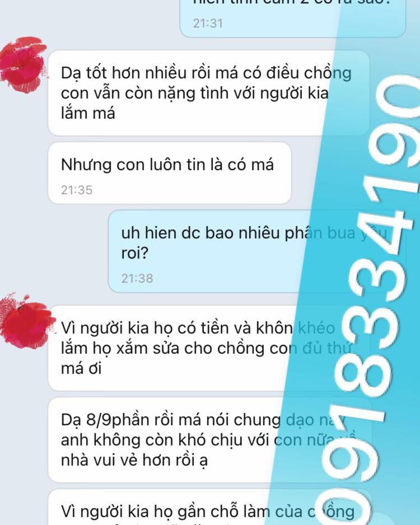Tap the 21:31 timestamp in the top bubble
Screen dimensions: 420x525
(208, 24)
